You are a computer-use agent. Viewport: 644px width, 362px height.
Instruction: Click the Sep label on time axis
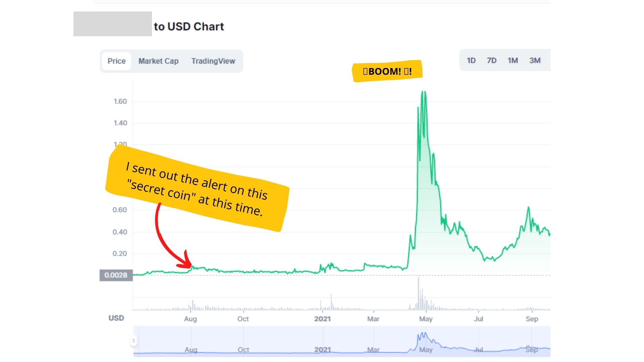[x=532, y=319]
